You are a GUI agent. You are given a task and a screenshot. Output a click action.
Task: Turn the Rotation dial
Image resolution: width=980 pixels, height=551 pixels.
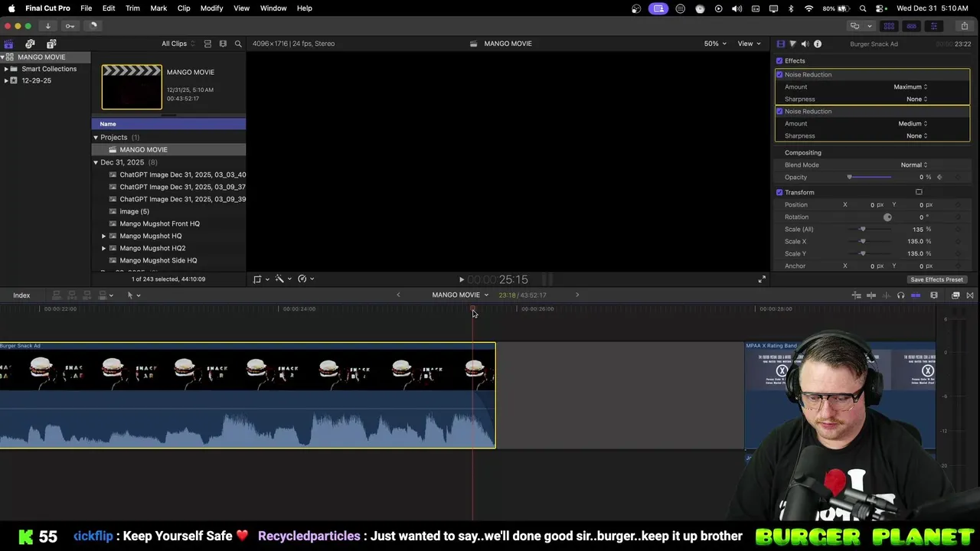(887, 217)
